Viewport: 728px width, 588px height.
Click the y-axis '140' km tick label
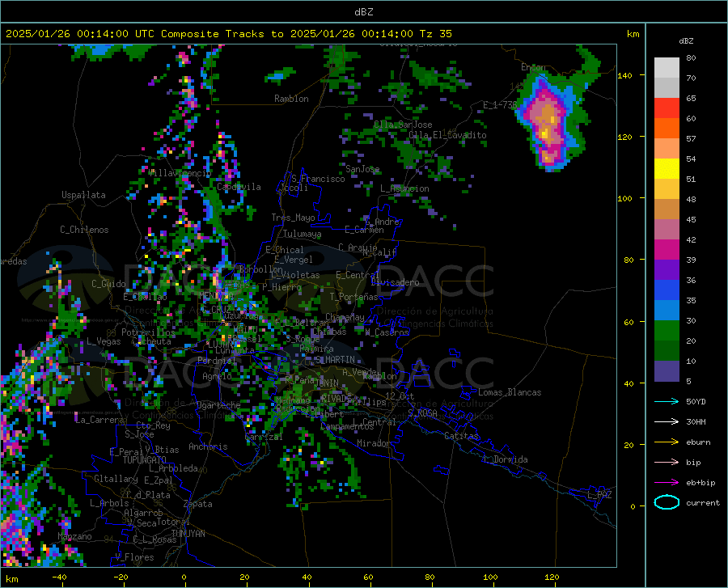[x=624, y=75]
